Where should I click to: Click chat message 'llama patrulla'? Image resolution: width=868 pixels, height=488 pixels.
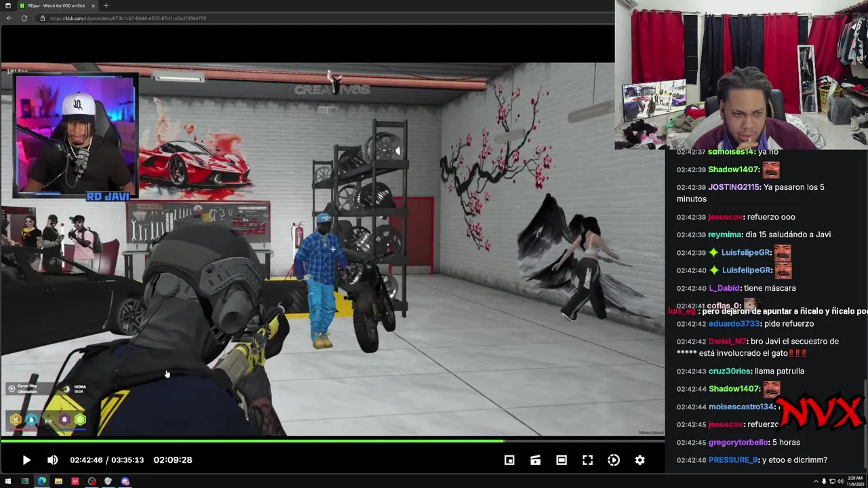click(781, 371)
